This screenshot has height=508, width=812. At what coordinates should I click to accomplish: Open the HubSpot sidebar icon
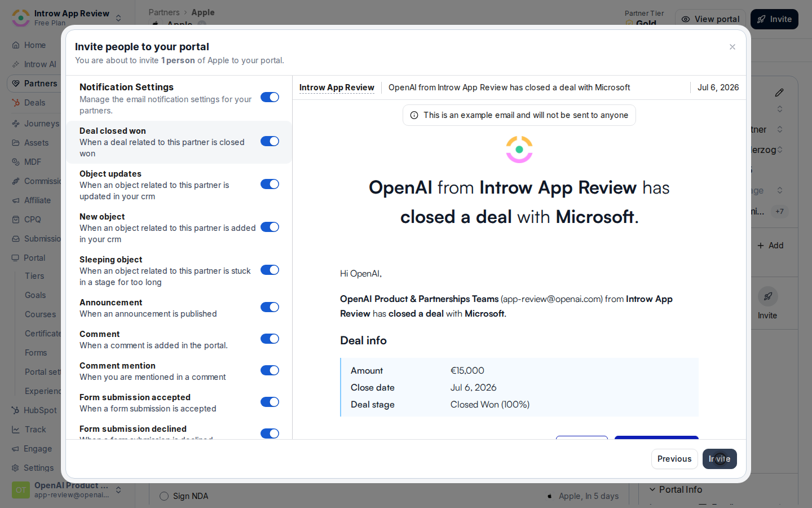tap(16, 410)
